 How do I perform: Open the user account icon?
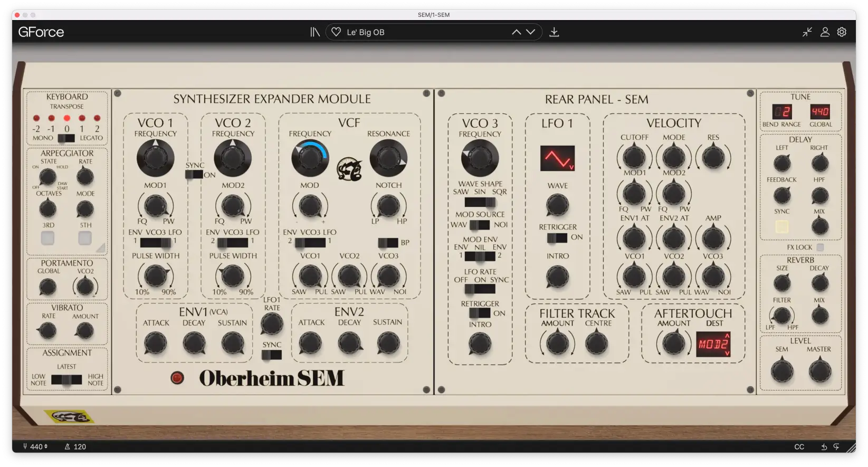point(825,32)
